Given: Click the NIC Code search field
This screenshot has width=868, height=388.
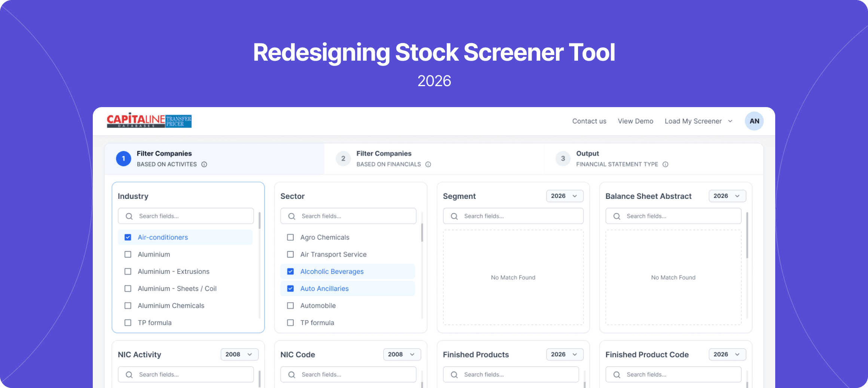Looking at the screenshot, I should coord(348,375).
